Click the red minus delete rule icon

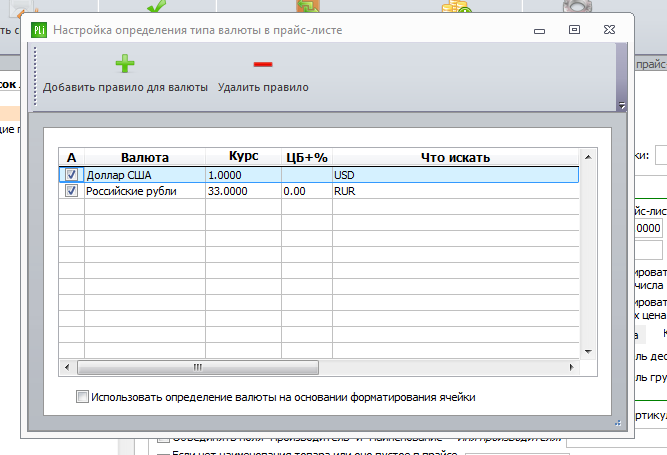coord(263,64)
